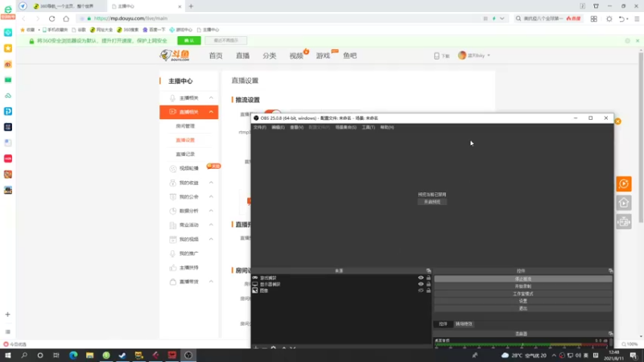Expand the 主播相关 sidebar section

point(189,97)
